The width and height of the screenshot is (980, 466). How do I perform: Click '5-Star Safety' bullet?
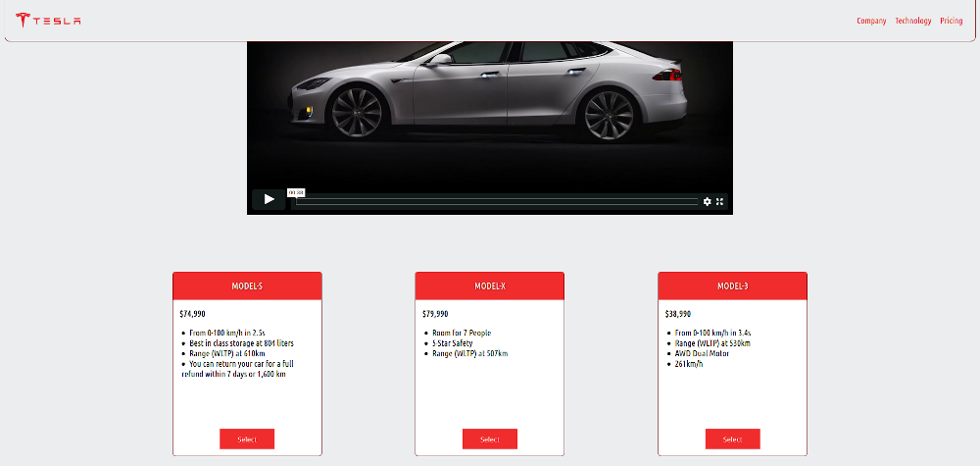pyautogui.click(x=453, y=343)
